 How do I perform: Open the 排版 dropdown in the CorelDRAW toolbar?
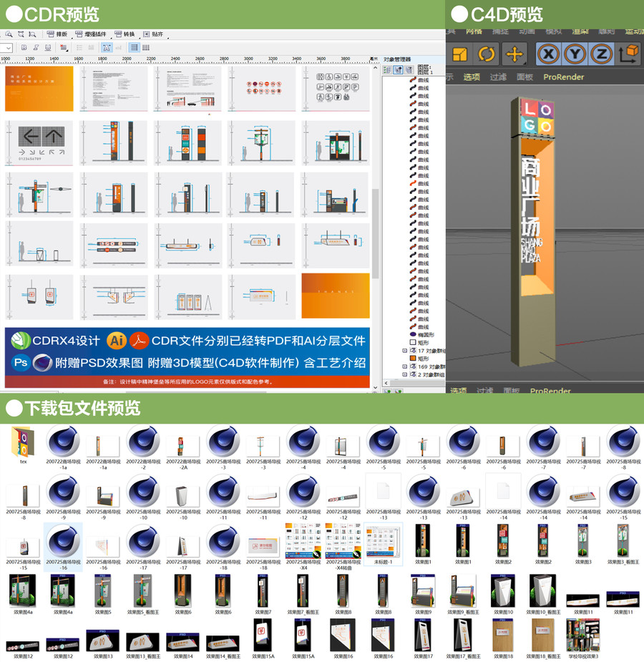tap(58, 34)
